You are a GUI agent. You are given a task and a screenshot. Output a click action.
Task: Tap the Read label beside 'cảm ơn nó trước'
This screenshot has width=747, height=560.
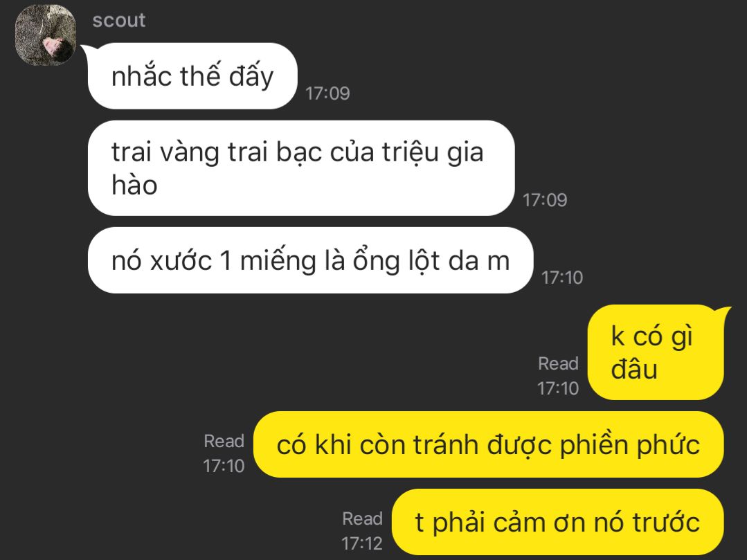(x=363, y=518)
